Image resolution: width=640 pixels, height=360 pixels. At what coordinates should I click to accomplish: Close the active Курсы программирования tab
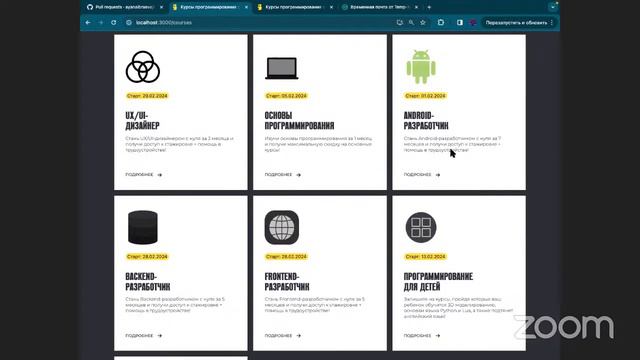click(246, 7)
